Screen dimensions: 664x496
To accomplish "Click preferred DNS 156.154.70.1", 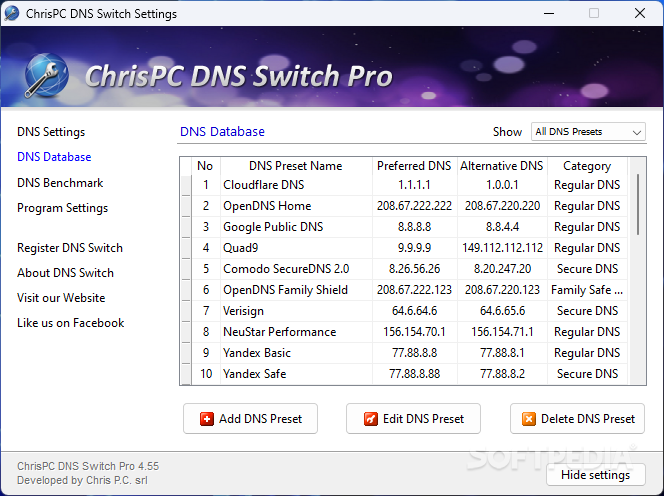I will pos(414,332).
